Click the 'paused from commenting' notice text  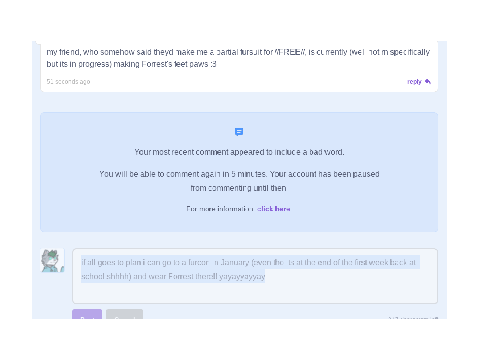[239, 181]
